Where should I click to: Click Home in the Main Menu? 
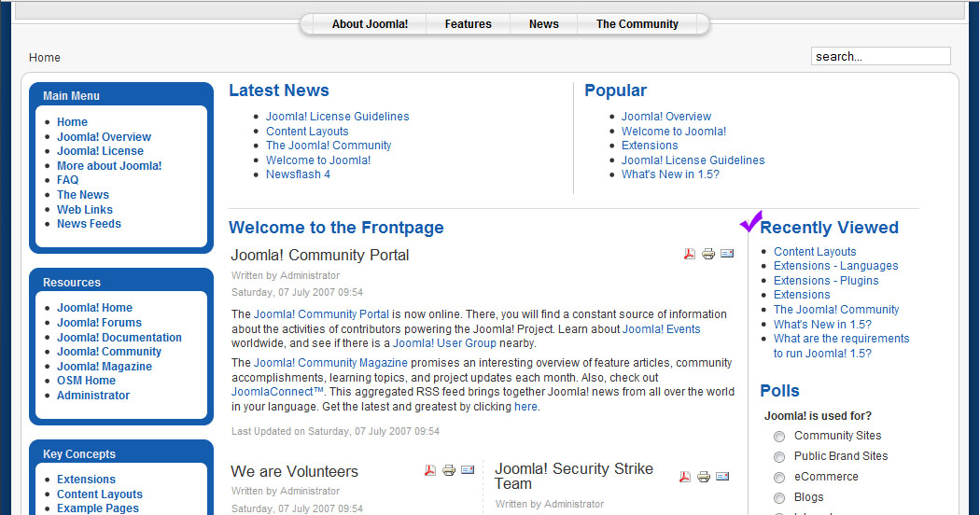pyautogui.click(x=72, y=122)
